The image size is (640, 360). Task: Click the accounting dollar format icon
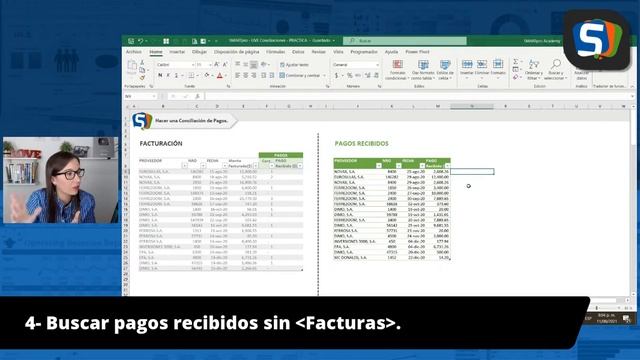point(336,76)
